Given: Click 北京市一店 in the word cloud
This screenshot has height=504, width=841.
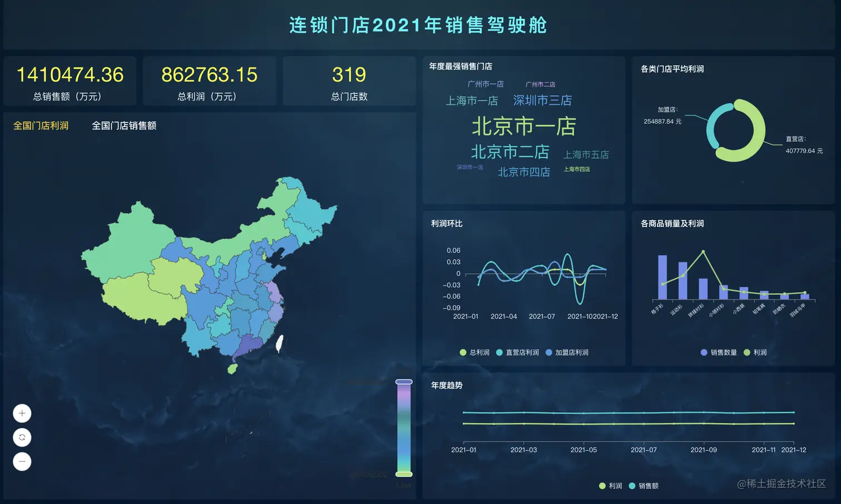Looking at the screenshot, I should (x=524, y=126).
